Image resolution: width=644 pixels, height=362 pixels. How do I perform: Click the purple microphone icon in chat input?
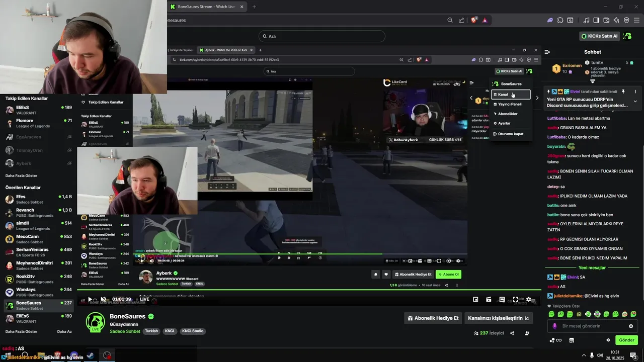(555, 326)
